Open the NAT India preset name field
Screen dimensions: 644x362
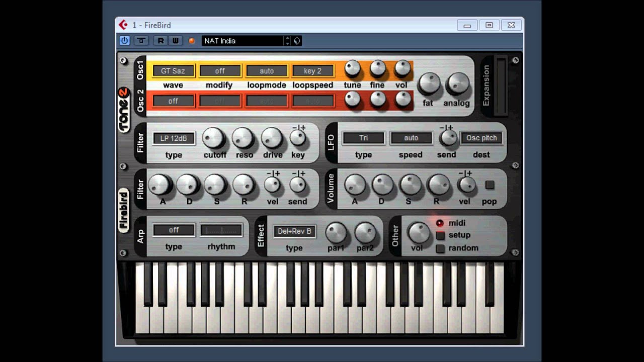pos(243,41)
